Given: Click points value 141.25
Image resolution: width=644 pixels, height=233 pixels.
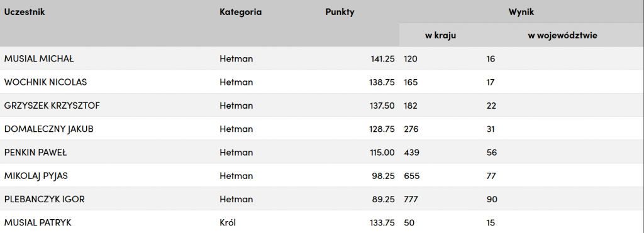Looking at the screenshot, I should [382, 58].
